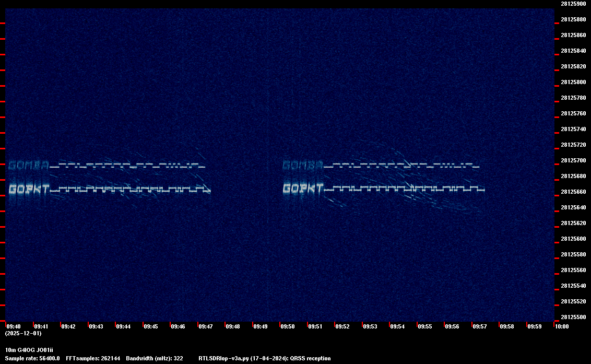This screenshot has height=364, width=591.
Task: Select the 09:44 time label
Action: coord(123,326)
